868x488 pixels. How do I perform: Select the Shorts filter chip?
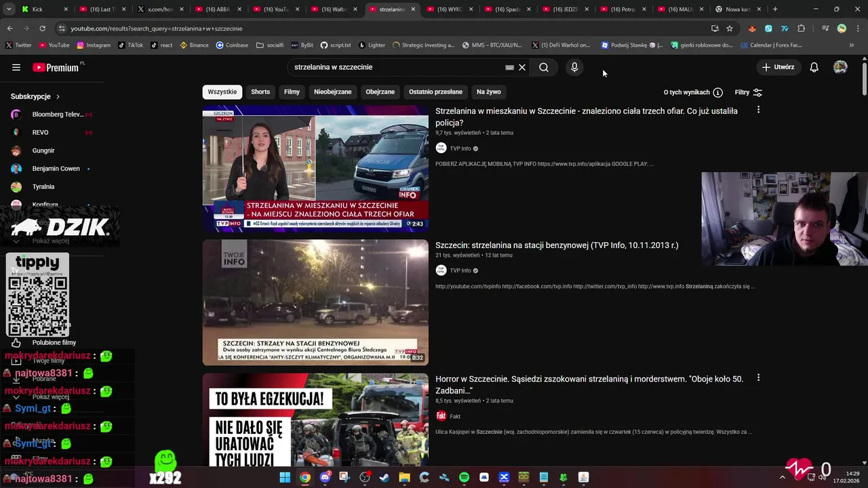(x=260, y=92)
